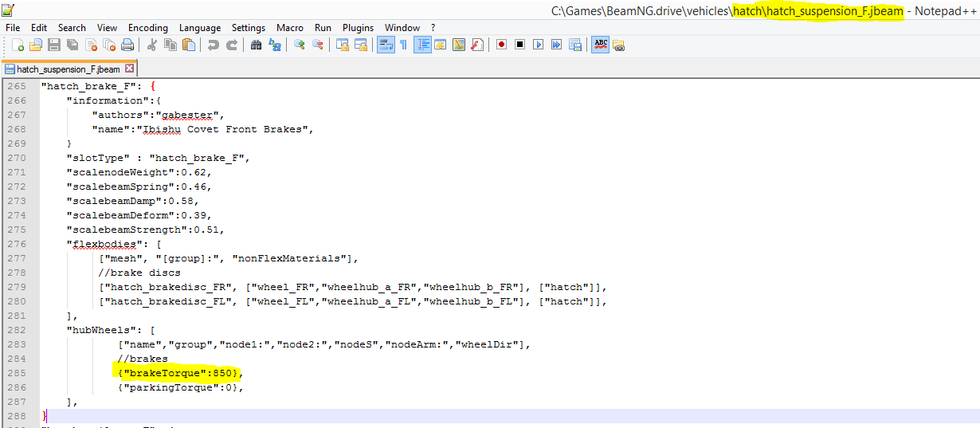980x428 pixels.
Task: Close the current document via toolbar icon
Action: coord(91,45)
